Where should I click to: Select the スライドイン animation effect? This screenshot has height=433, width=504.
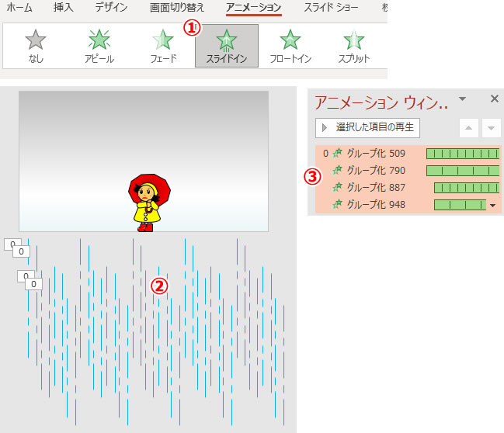tap(226, 46)
